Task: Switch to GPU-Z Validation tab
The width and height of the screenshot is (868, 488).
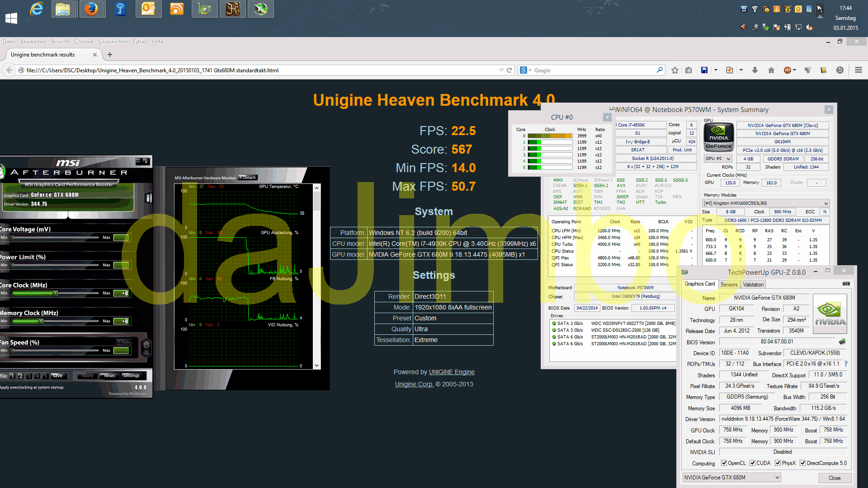Action: (753, 285)
